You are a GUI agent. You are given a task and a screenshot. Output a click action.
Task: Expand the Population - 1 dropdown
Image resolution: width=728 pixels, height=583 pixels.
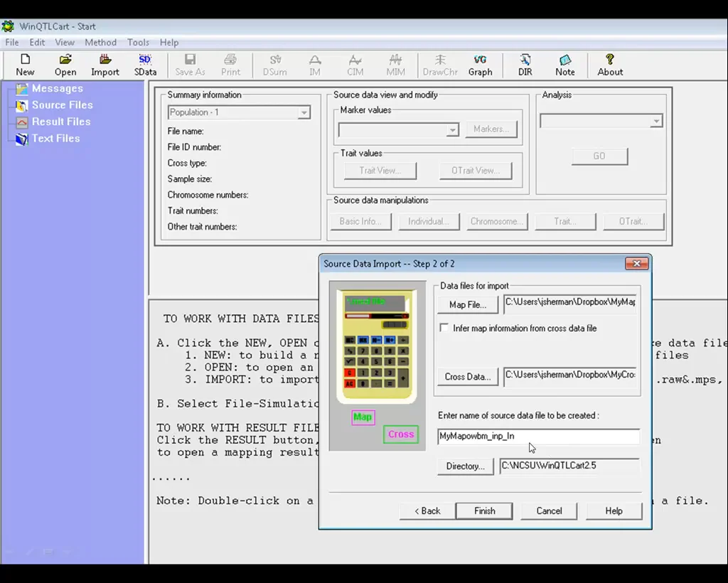pyautogui.click(x=304, y=112)
